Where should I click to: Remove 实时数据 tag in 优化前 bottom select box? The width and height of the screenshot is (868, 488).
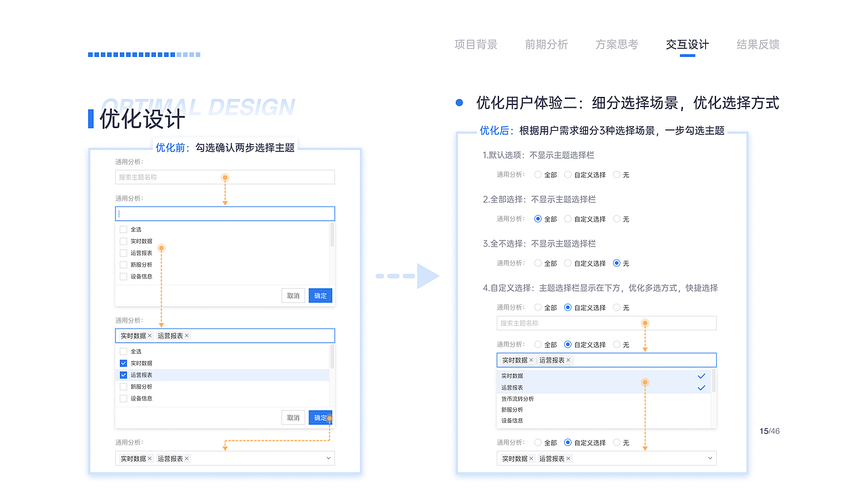(150, 459)
